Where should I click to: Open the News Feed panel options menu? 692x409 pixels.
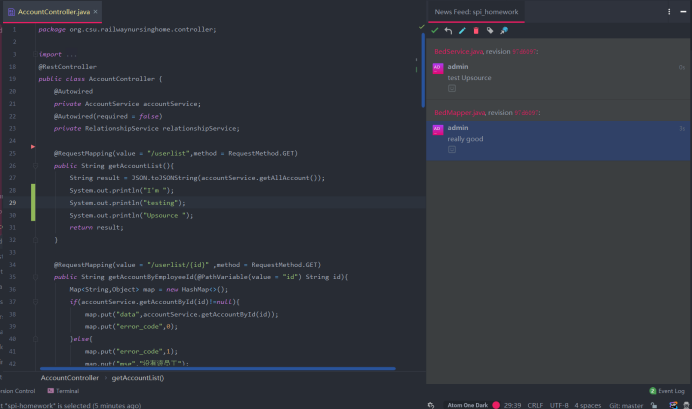click(x=669, y=12)
